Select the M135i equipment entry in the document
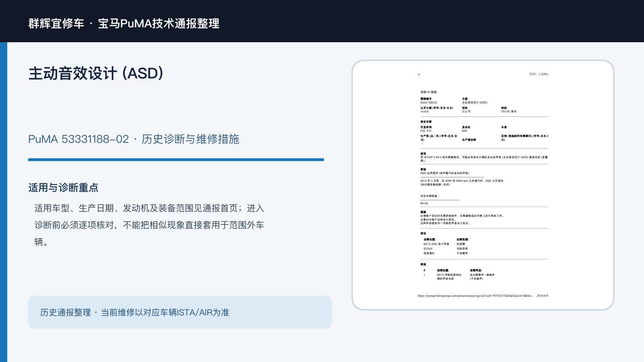Screen dimensions: 644x362 click(424, 204)
